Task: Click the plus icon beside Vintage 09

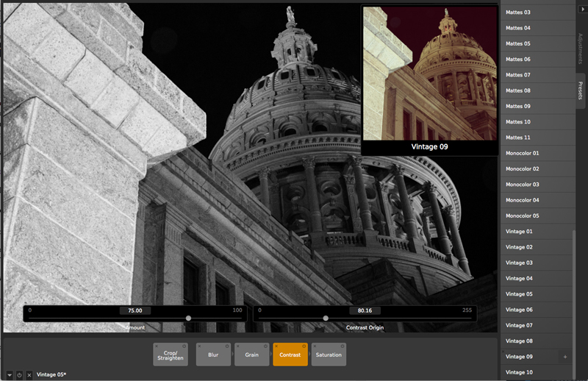Action: (x=565, y=357)
